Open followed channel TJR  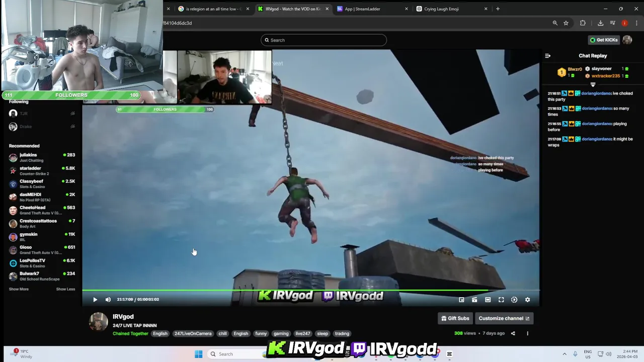tap(42, 114)
